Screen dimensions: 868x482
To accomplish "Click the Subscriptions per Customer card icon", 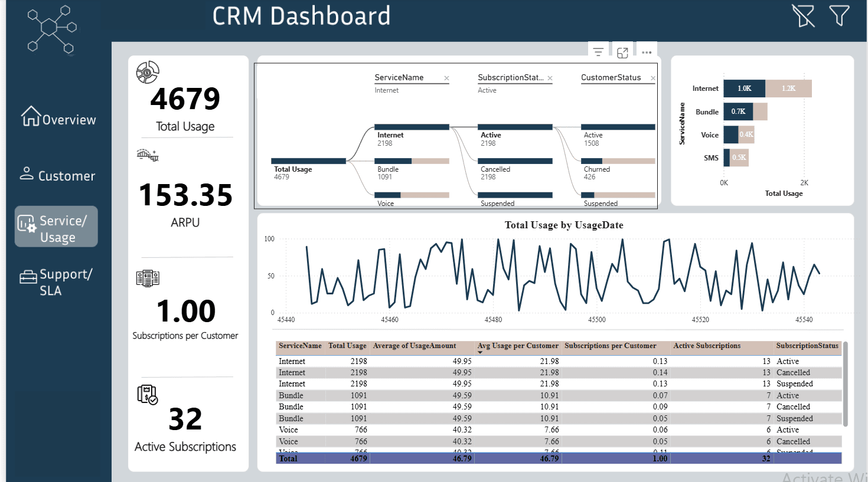I will [148, 278].
